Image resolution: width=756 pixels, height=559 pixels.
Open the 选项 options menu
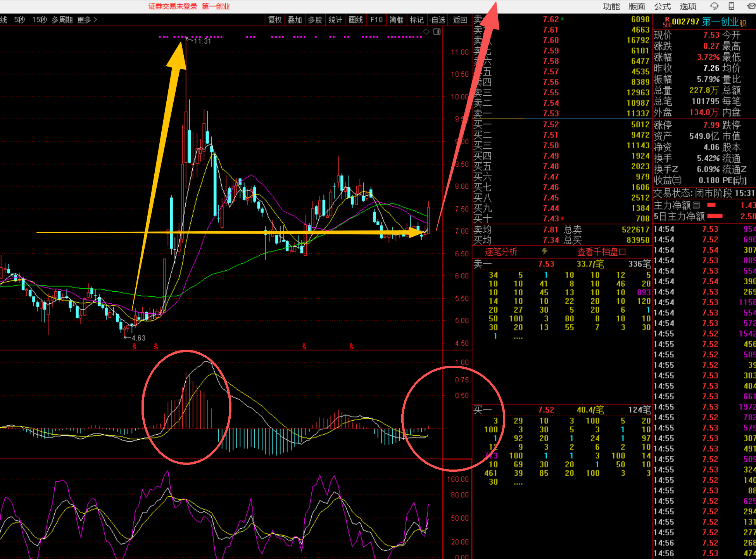coord(688,6)
